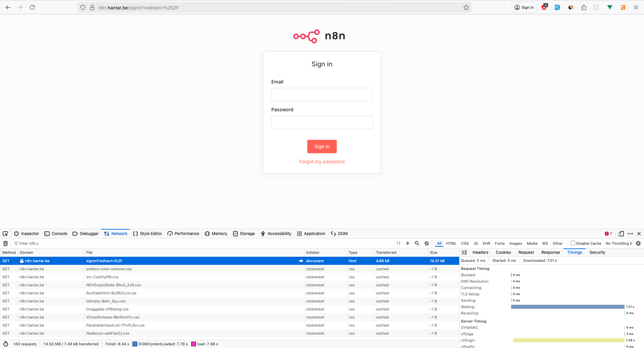The width and height of the screenshot is (644, 348).
Task: Toggle Responsive Design Mode
Action: point(621,234)
